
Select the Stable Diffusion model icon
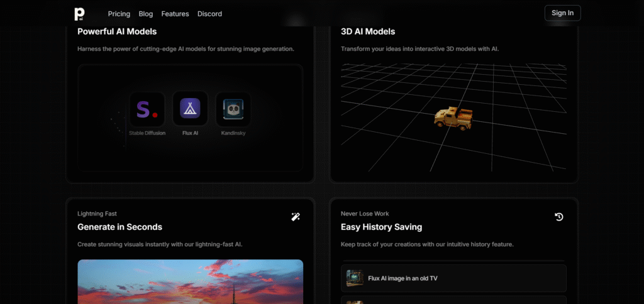point(147,109)
